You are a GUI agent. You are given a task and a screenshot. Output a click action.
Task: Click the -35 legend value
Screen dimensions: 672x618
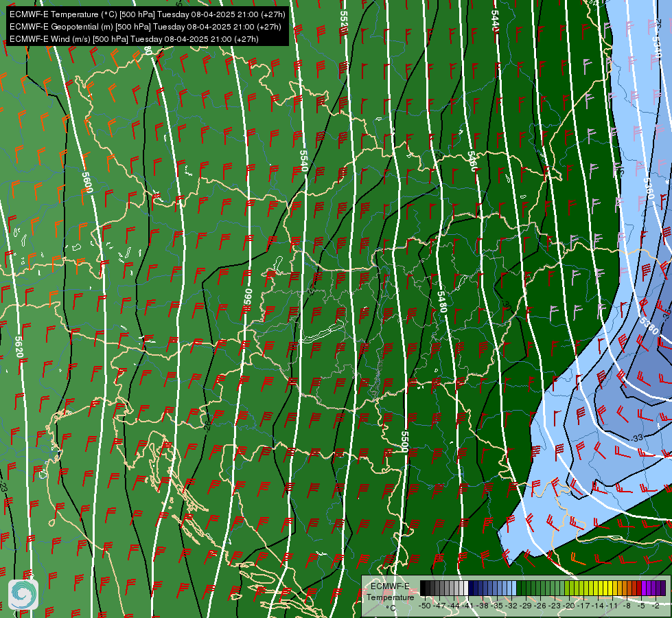497,606
